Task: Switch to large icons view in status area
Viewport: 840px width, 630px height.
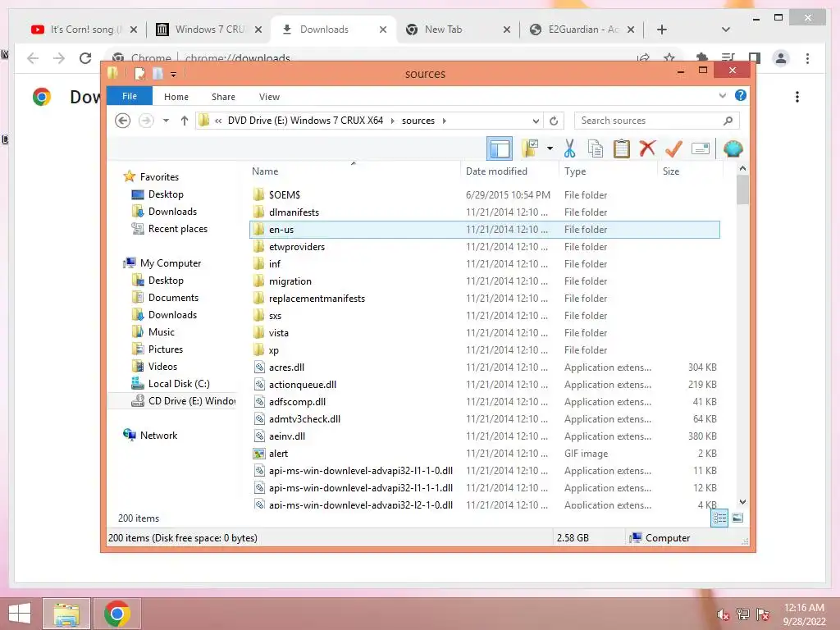Action: [737, 518]
